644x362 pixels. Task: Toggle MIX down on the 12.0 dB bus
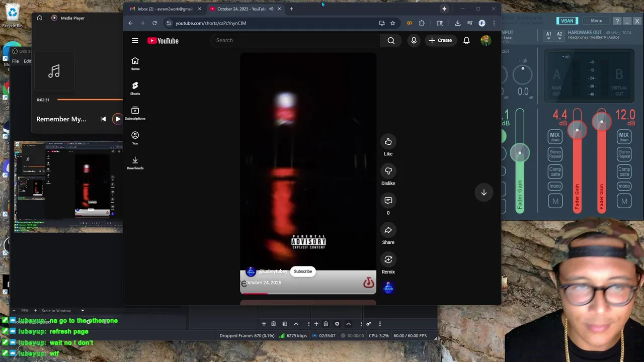point(624,137)
